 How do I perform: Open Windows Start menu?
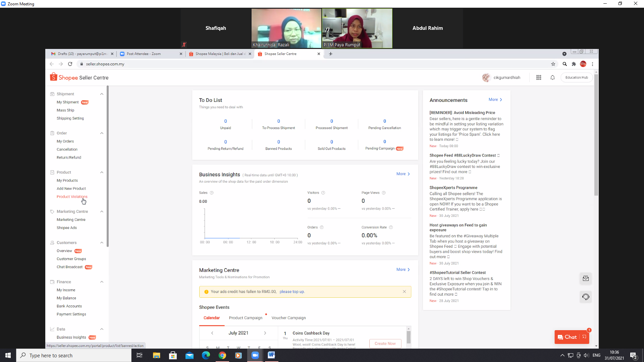8,355
